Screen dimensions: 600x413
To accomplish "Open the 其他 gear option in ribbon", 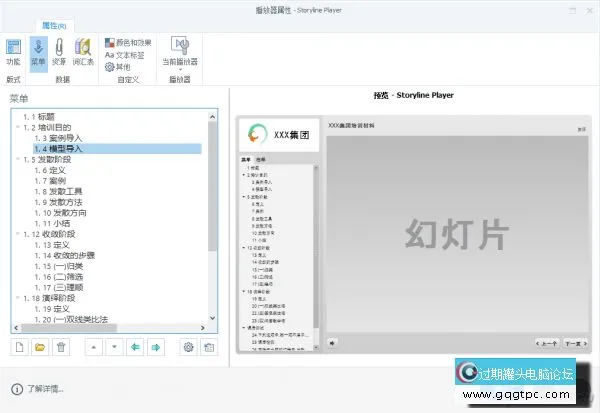I will point(118,67).
